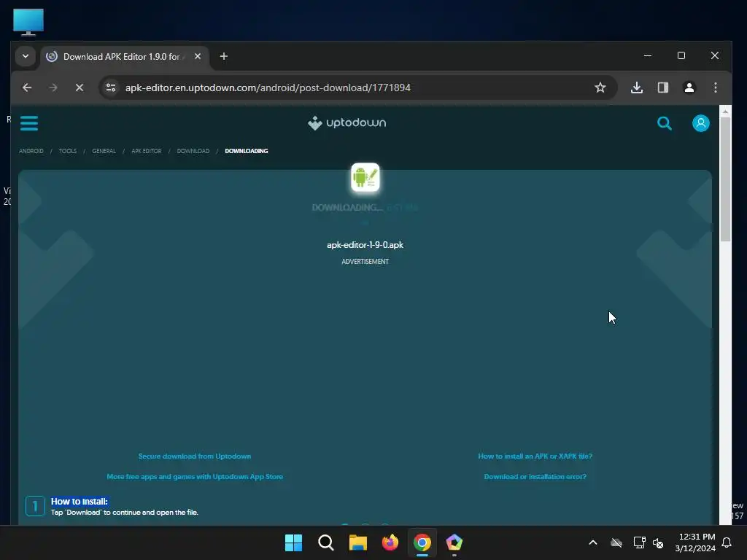Image resolution: width=747 pixels, height=560 pixels.
Task: Close the Download APK Editor tab
Action: coord(198,56)
